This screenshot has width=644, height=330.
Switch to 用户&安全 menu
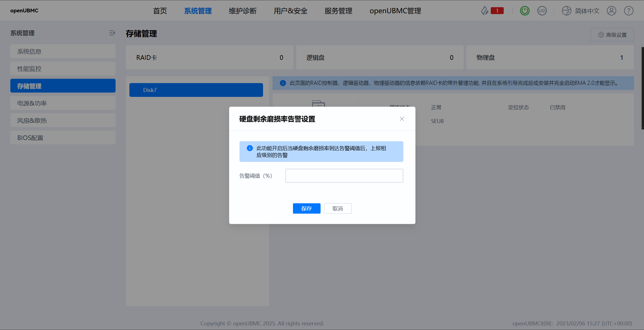(x=290, y=11)
